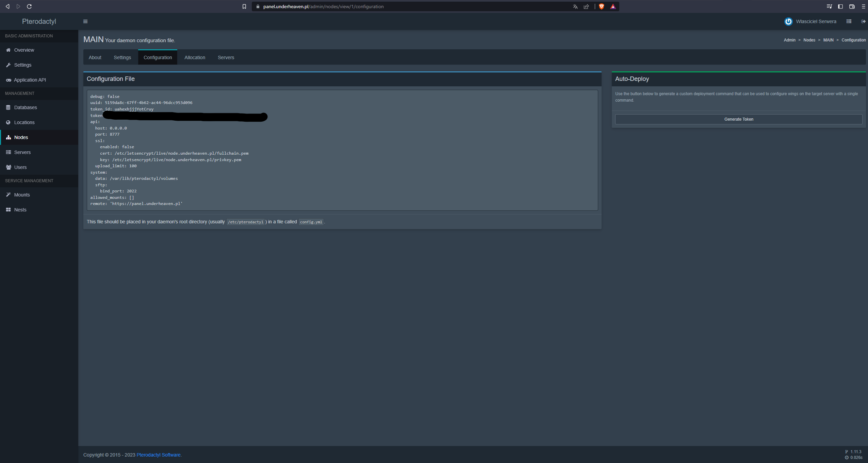Click the Nodes breadcrumb link
Image resolution: width=868 pixels, height=463 pixels.
point(809,40)
